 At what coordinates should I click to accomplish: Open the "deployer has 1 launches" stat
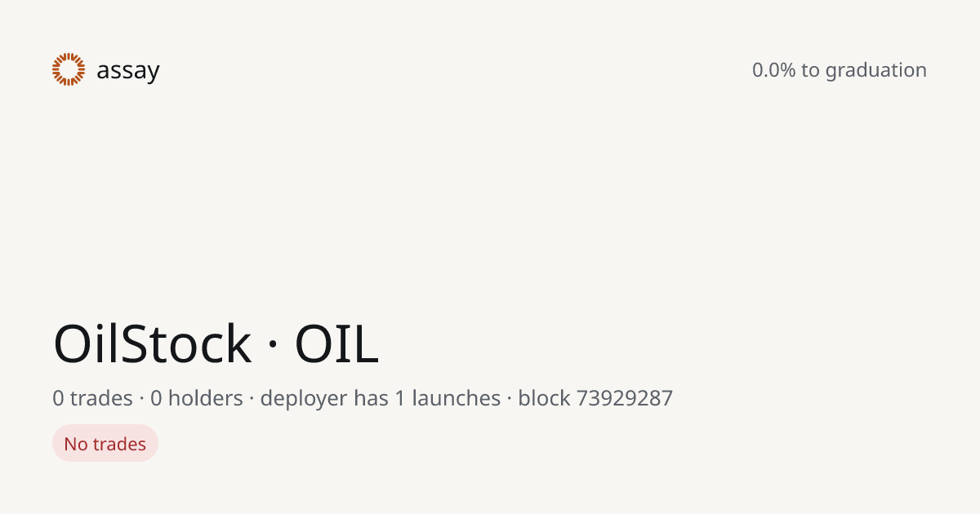(x=381, y=398)
